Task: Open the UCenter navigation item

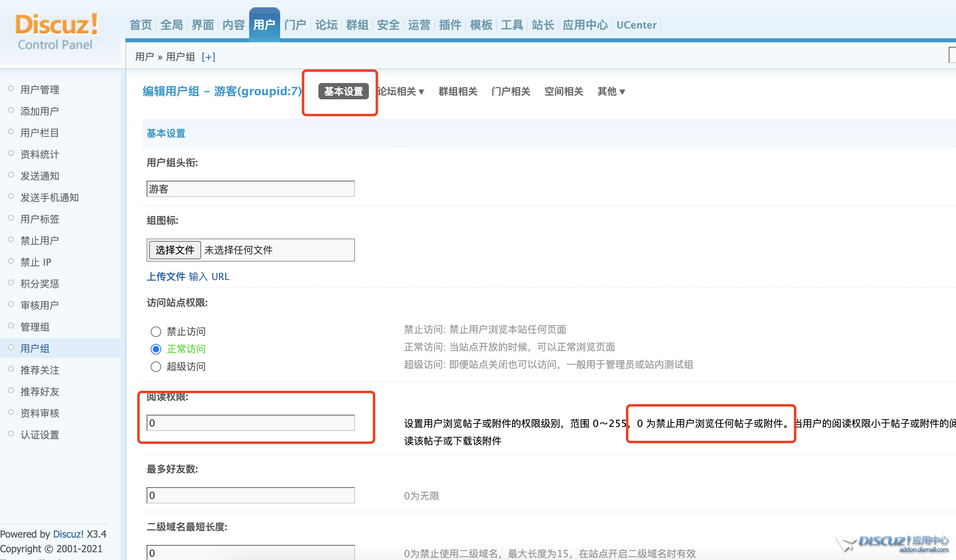Action: [636, 25]
